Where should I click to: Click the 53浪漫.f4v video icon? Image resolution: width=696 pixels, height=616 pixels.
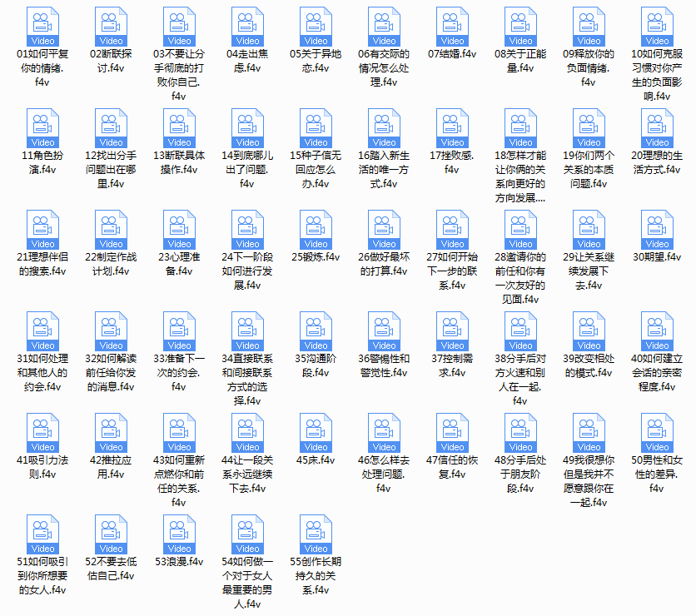click(x=179, y=534)
